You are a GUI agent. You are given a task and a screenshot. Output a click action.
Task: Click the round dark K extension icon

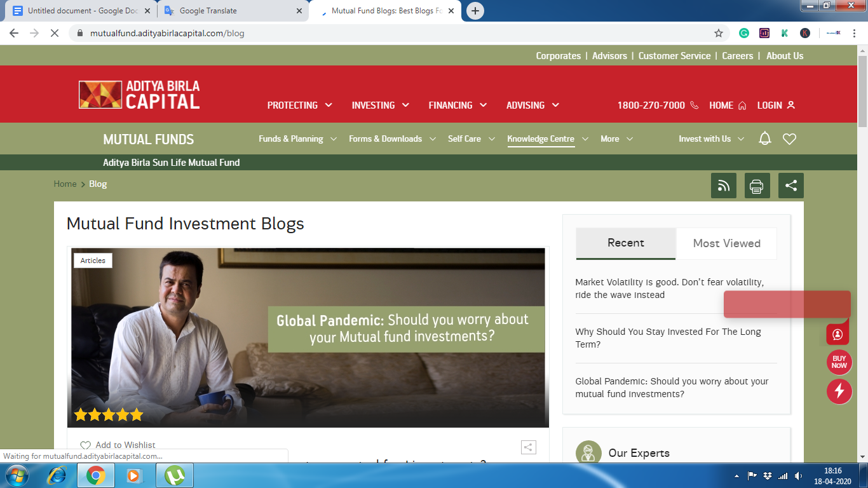[x=805, y=33]
